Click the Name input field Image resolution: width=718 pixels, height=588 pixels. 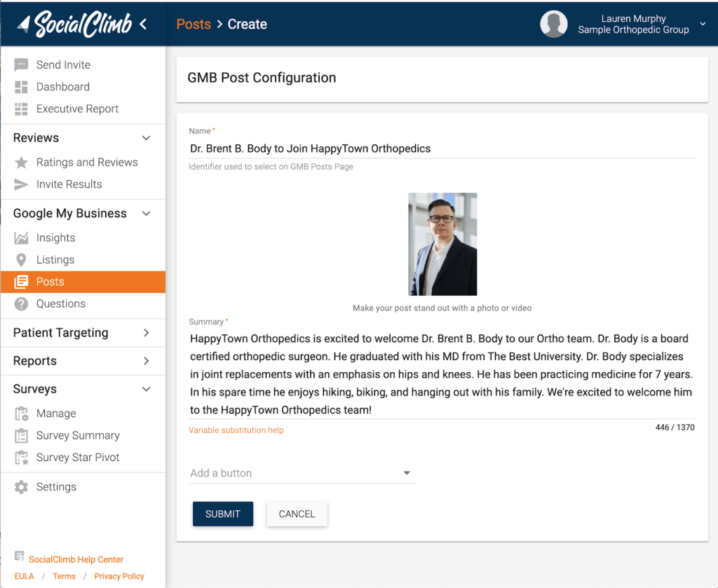[442, 149]
